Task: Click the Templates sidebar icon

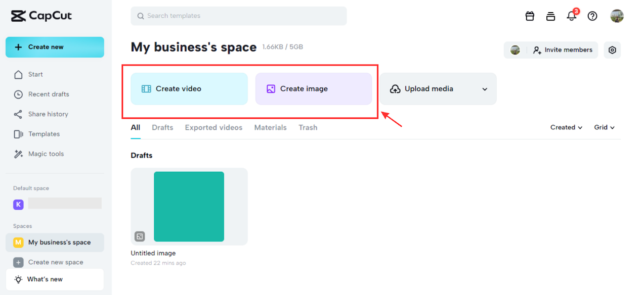Action: click(18, 134)
